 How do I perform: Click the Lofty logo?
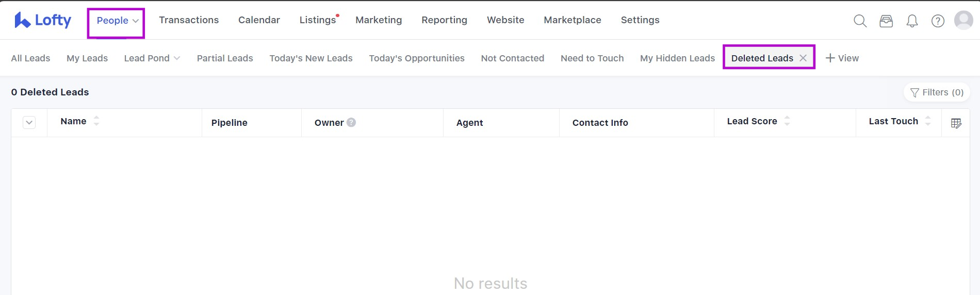point(43,20)
